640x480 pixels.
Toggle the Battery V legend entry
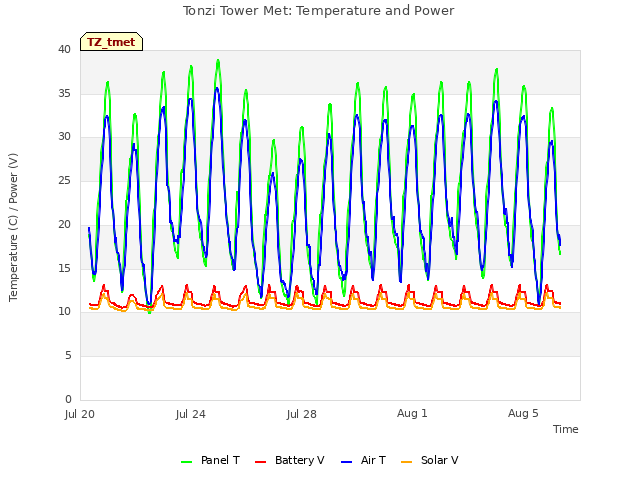pos(289,460)
